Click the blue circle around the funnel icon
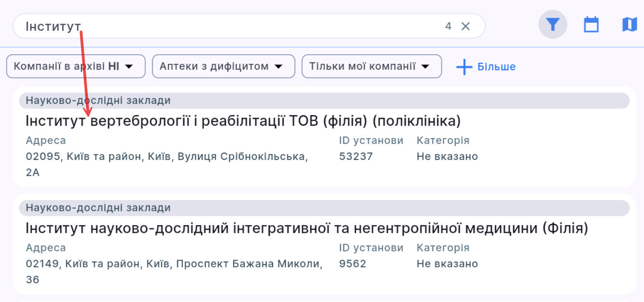This screenshot has height=302, width=644. [x=552, y=24]
